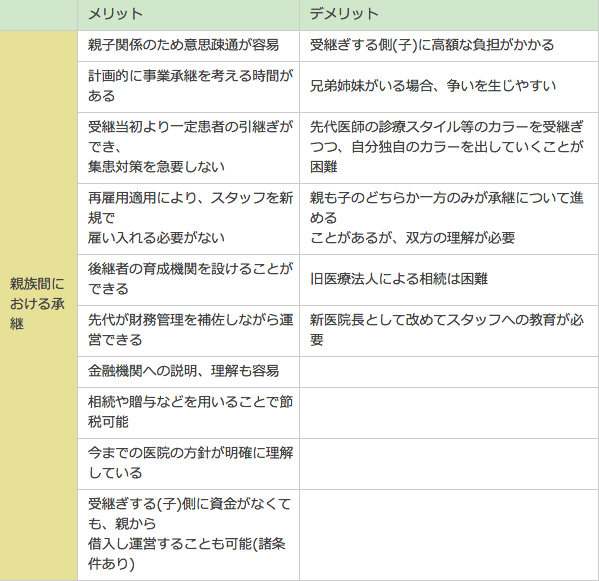Screen dimensions: 599x581
Task: Click cell 受継ぎする(子)側に資金がなくても
Action: [x=188, y=535]
